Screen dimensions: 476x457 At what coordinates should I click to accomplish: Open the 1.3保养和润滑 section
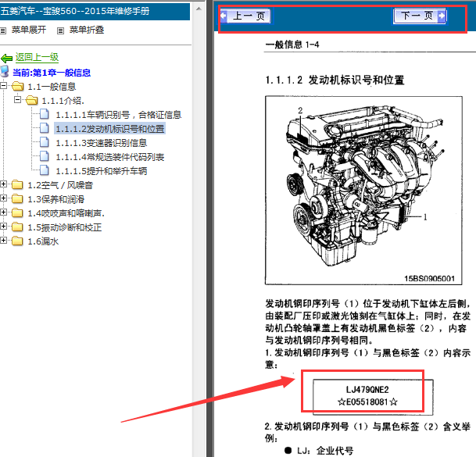[55, 199]
